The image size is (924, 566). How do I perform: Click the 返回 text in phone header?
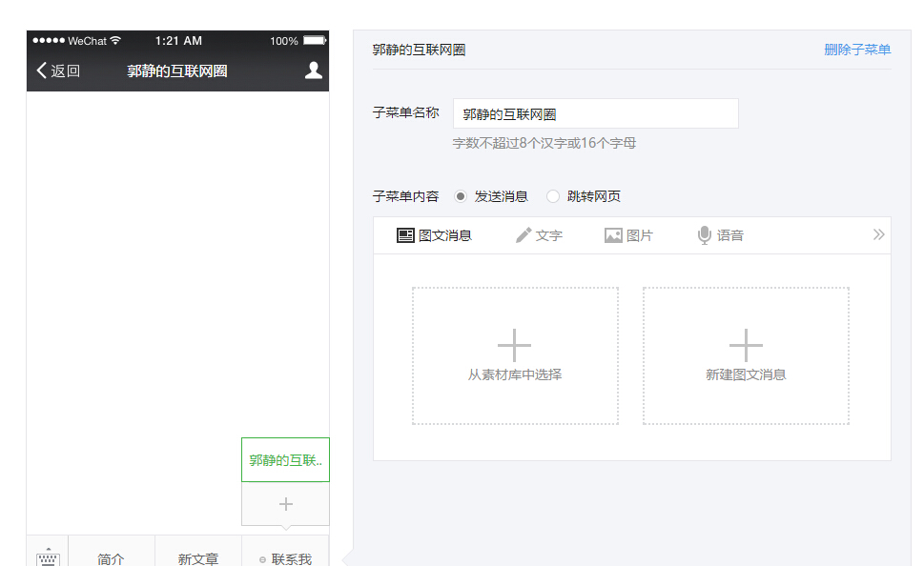[x=66, y=71]
